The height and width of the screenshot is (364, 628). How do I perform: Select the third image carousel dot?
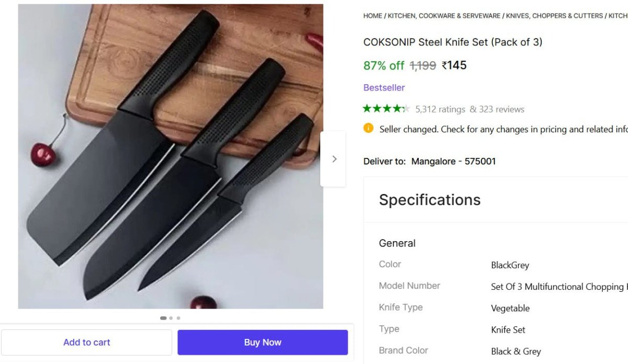178,318
